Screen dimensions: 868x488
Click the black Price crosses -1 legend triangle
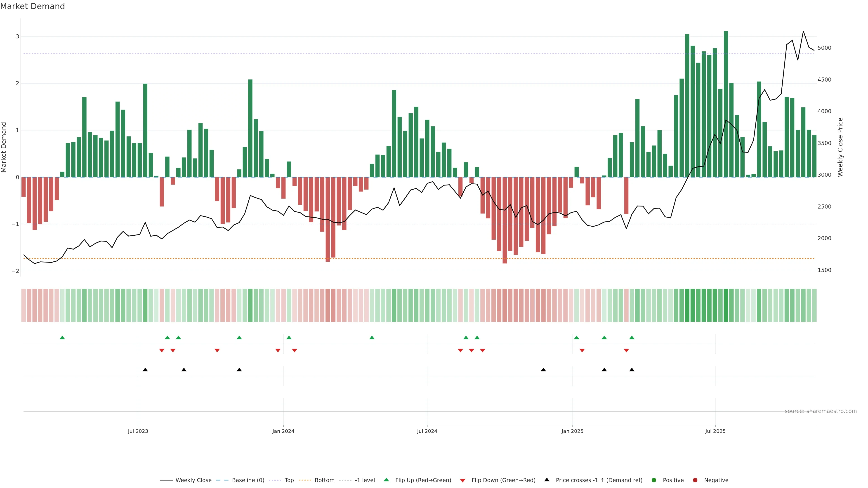[x=547, y=480]
